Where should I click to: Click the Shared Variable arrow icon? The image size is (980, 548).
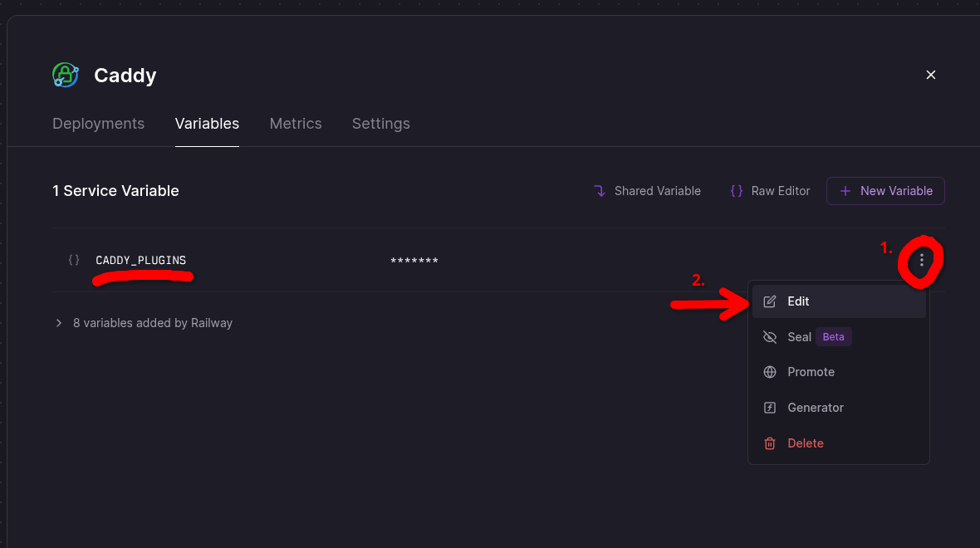point(600,190)
